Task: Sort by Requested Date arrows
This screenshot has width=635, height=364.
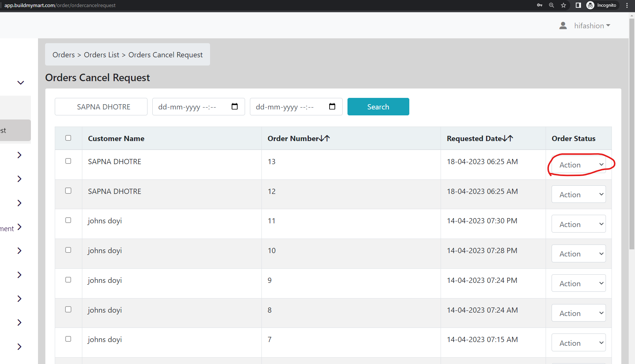Action: coord(508,138)
